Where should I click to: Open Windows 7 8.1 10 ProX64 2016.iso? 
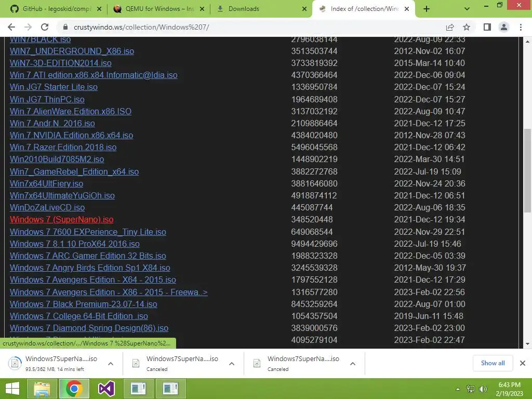pos(75,244)
